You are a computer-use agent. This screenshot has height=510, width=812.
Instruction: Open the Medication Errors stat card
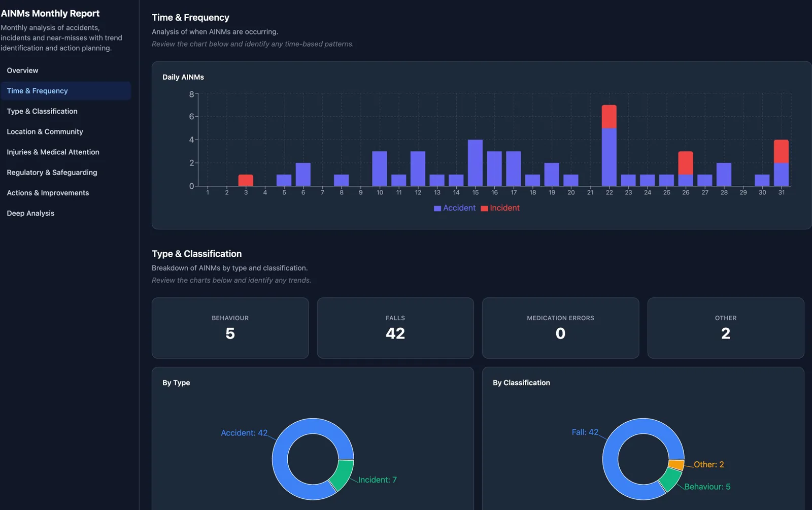click(x=560, y=328)
